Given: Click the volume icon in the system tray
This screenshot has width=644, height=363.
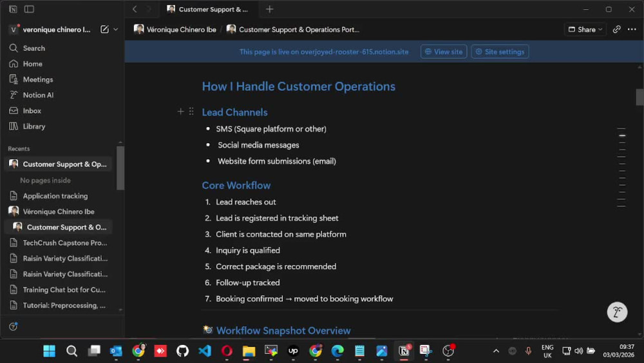Looking at the screenshot, I should [x=579, y=351].
